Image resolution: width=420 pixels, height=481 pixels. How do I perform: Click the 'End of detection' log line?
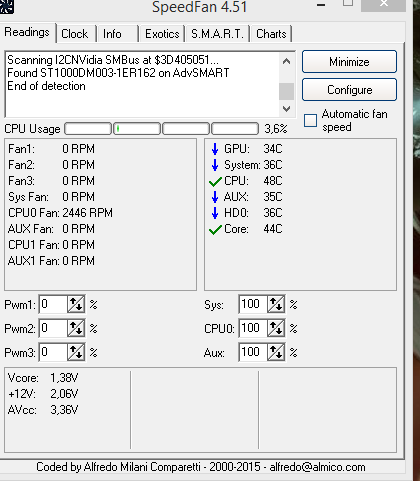[46, 86]
